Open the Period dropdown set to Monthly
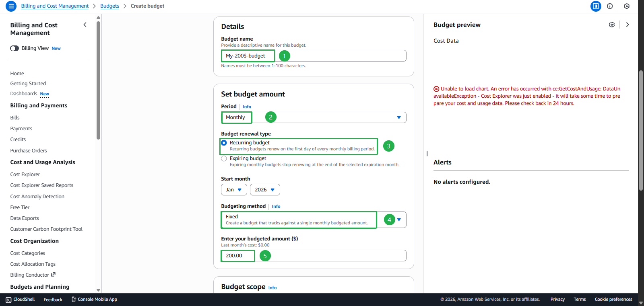 [x=313, y=117]
